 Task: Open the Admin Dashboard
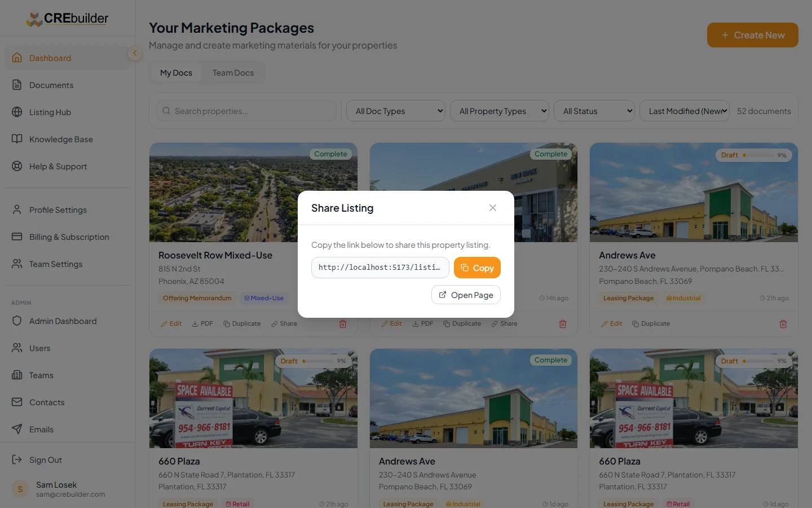pyautogui.click(x=62, y=321)
